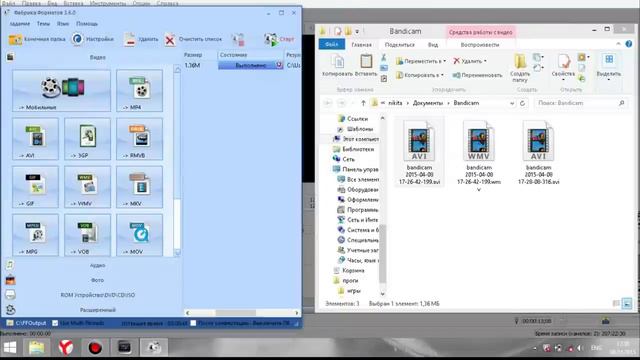Choose the GIF conversion tile
The image size is (640, 360).
pyautogui.click(x=36, y=187)
